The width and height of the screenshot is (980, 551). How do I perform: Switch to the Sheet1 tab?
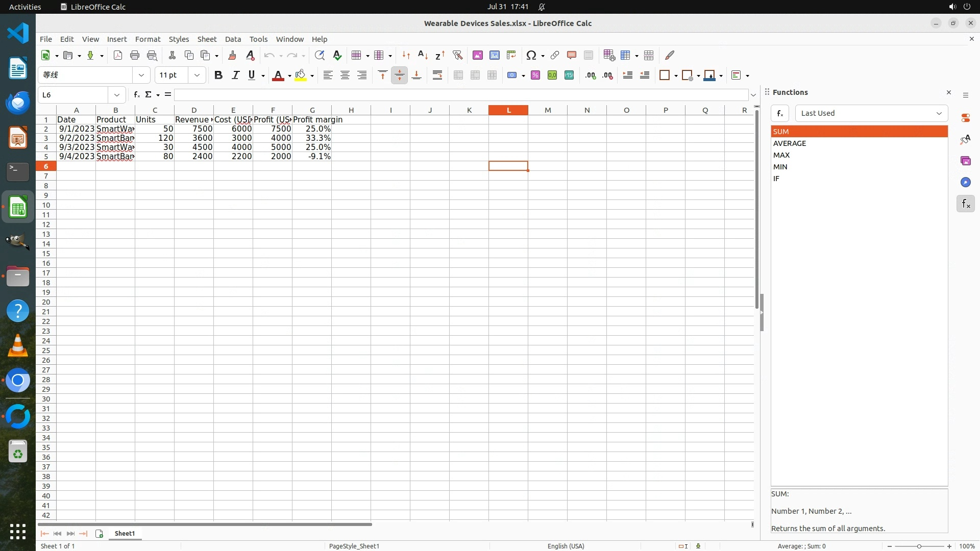click(125, 533)
